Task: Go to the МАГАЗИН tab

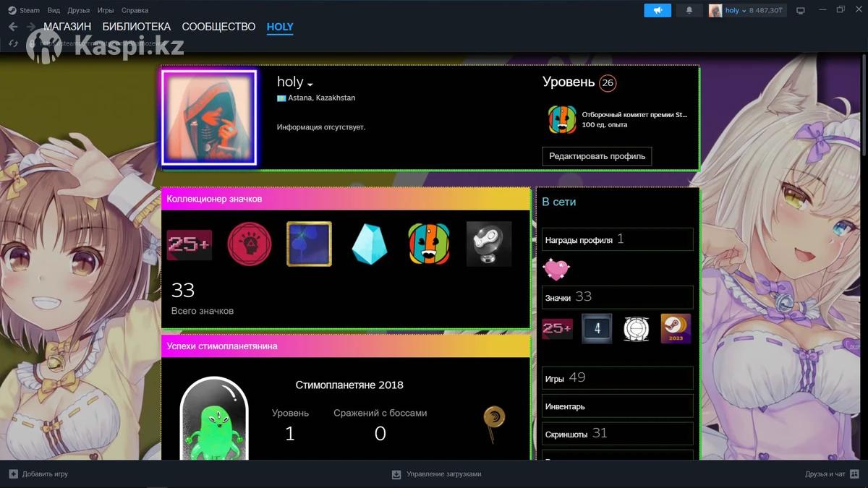Action: coord(67,27)
